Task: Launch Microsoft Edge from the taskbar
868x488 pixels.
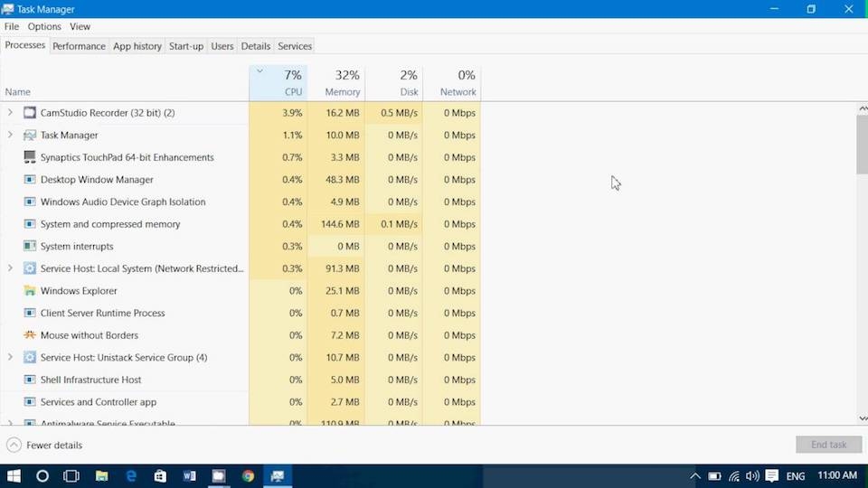Action: coord(131,476)
